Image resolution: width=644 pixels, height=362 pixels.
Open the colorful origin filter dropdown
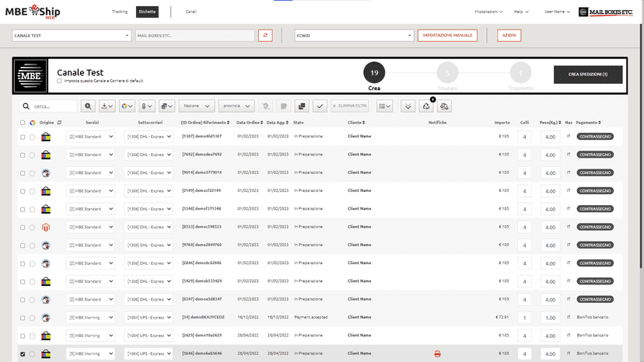(127, 106)
